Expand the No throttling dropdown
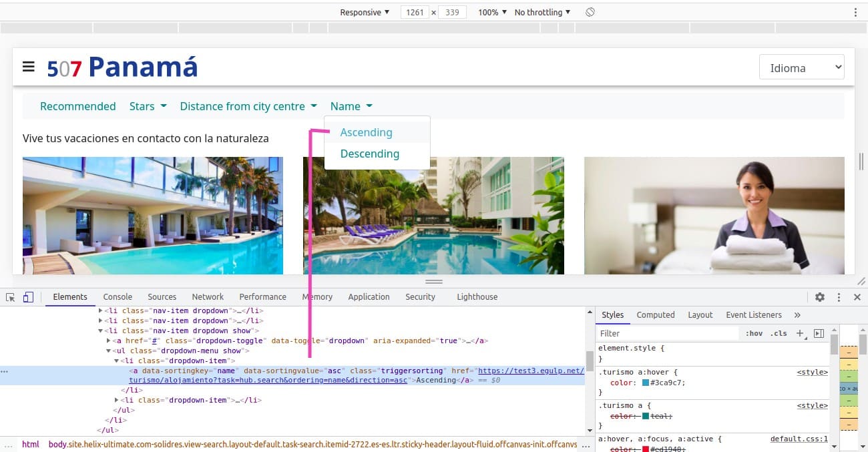This screenshot has width=868, height=452. click(x=542, y=12)
